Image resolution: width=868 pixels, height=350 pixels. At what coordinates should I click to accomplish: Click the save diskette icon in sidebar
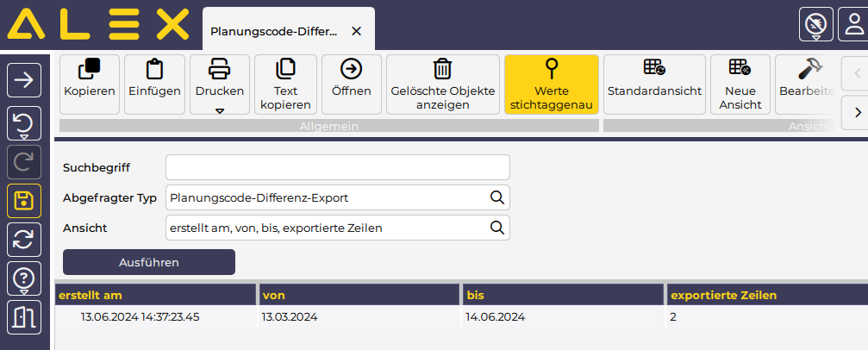(x=24, y=201)
